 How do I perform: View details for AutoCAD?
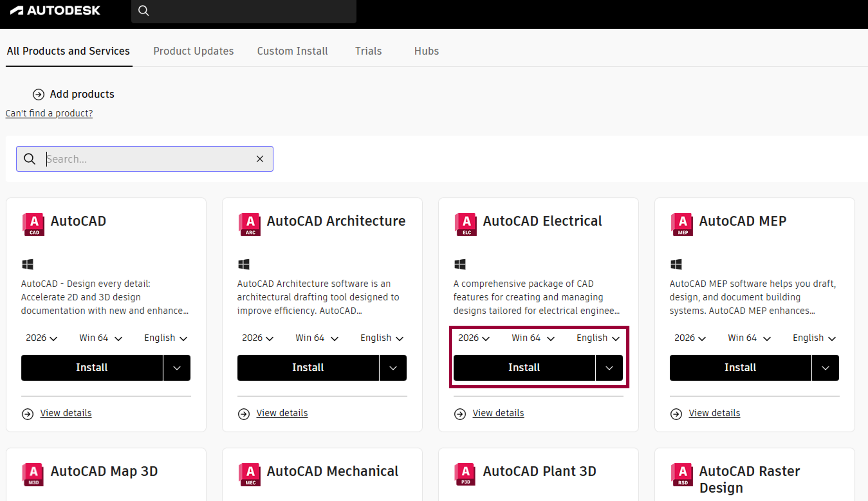tap(66, 413)
